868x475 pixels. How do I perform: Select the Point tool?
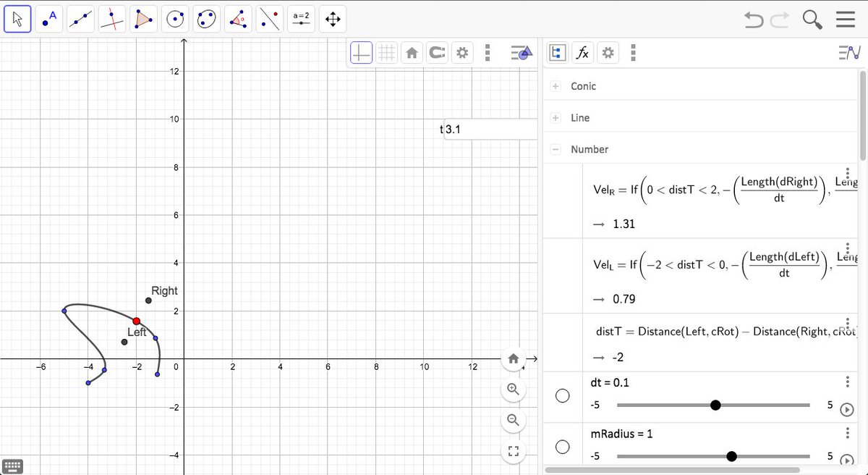pyautogui.click(x=50, y=20)
